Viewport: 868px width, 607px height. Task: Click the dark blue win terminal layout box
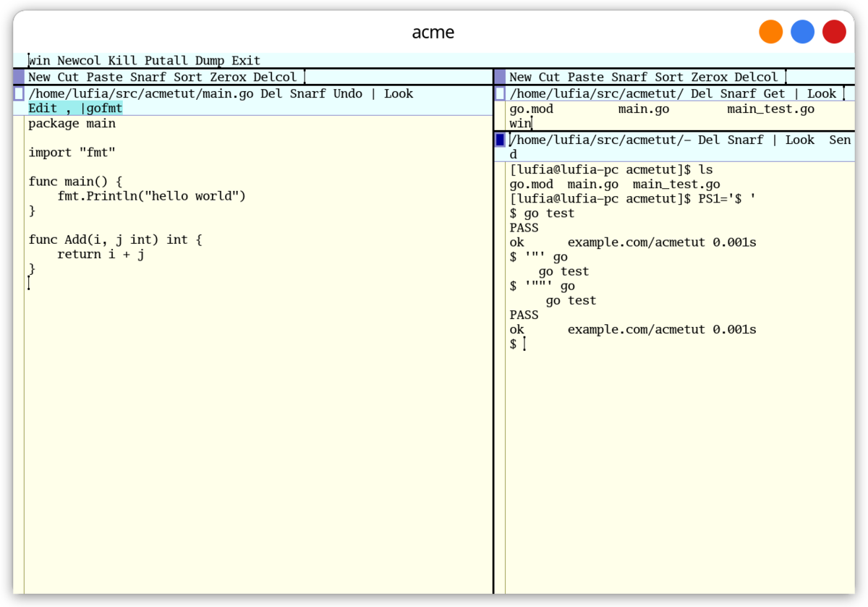500,140
